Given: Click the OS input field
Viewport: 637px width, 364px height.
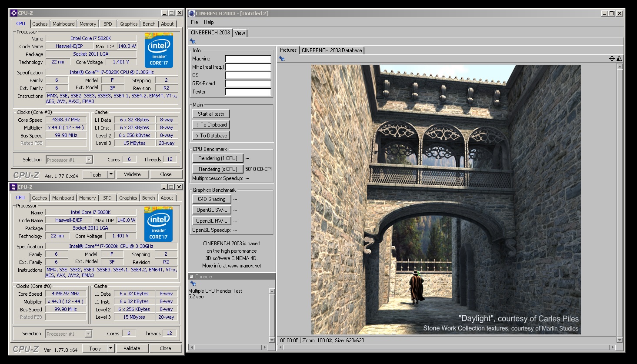Looking at the screenshot, I should pyautogui.click(x=248, y=75).
